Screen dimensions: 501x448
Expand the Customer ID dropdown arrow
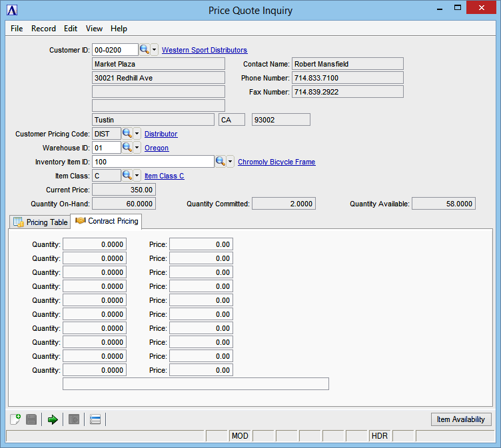[155, 50]
